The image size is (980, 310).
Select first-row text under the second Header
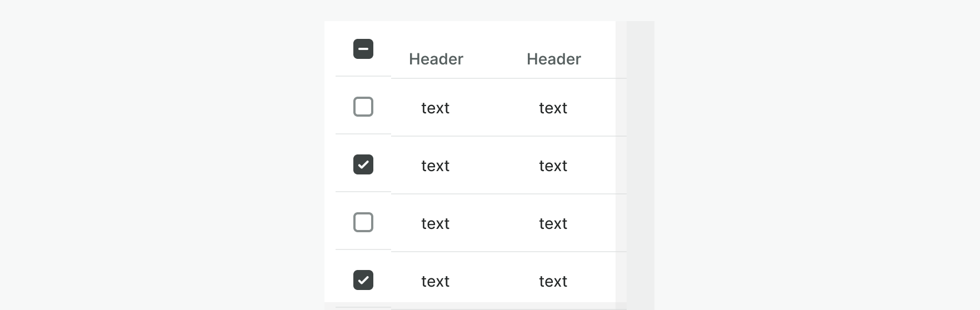pyautogui.click(x=553, y=108)
